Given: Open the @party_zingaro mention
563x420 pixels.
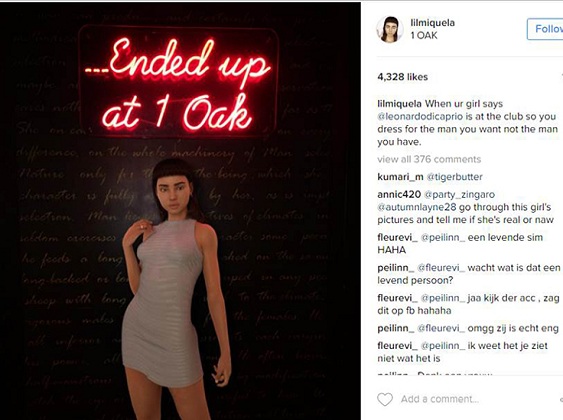Looking at the screenshot, I should point(459,194).
